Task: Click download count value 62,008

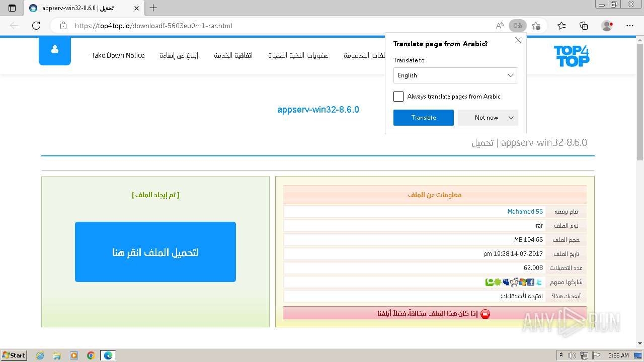Action: click(533, 268)
